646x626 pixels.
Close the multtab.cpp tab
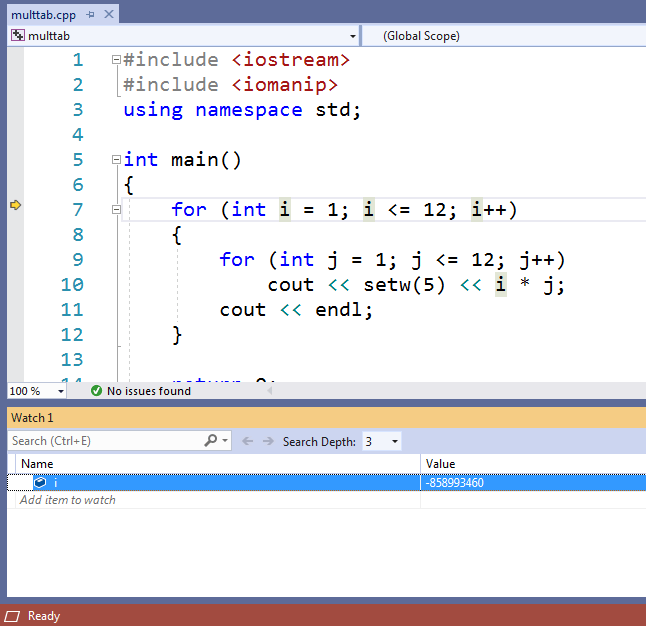(x=109, y=14)
